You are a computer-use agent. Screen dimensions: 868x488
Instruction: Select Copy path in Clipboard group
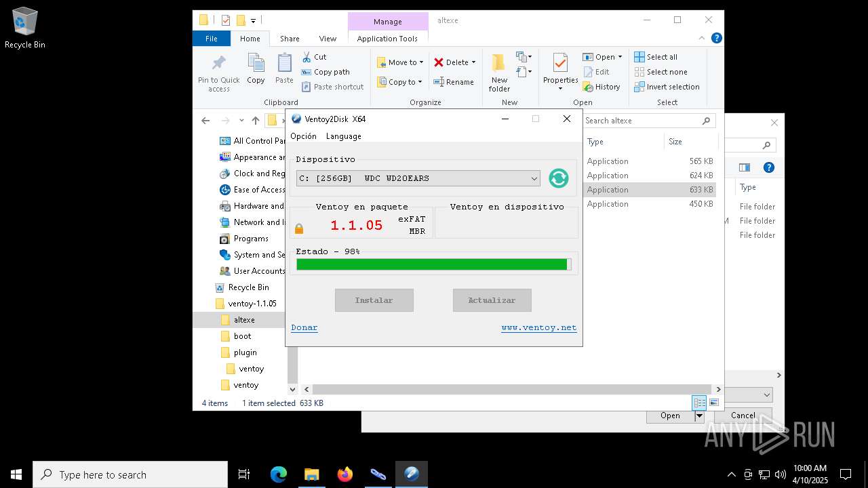pyautogui.click(x=326, y=72)
